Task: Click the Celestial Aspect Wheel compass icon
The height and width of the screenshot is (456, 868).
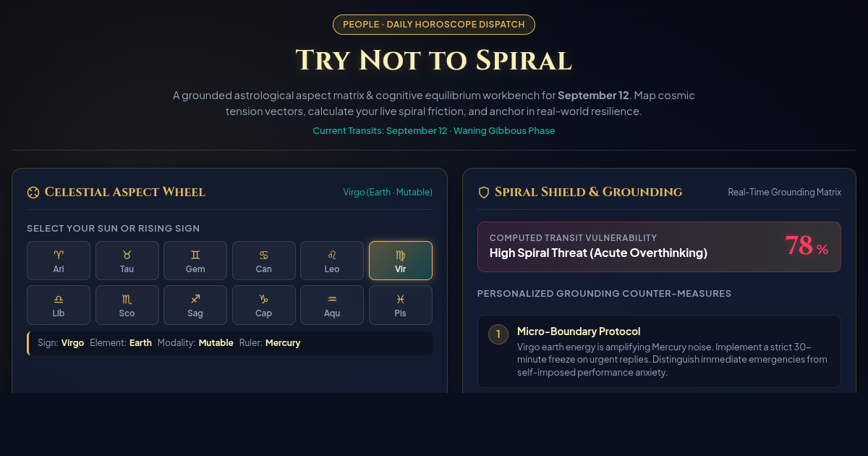Action: (x=33, y=192)
